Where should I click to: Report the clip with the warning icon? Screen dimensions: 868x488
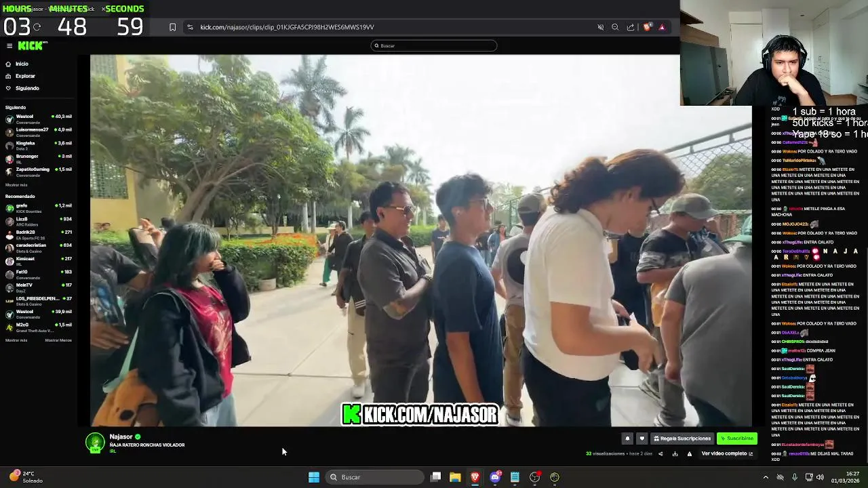tap(690, 453)
